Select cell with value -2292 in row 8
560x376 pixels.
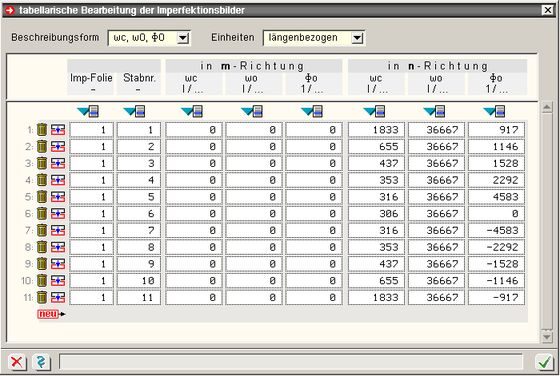[496, 247]
